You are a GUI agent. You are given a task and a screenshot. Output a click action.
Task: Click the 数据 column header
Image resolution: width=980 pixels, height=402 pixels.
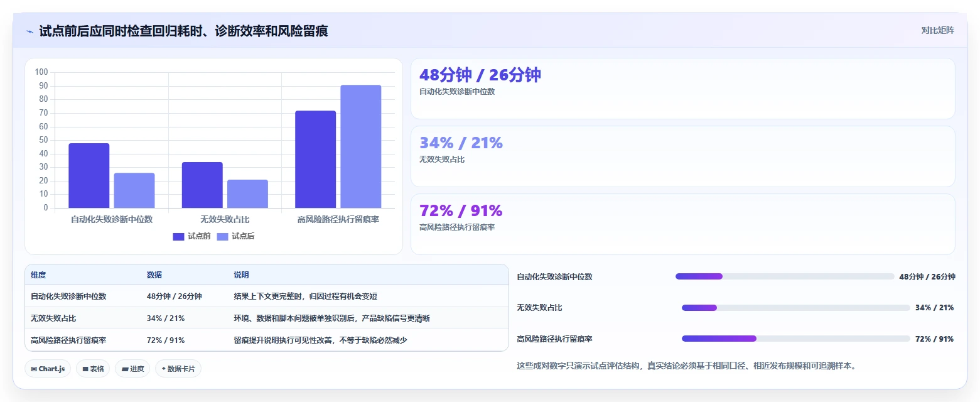pyautogui.click(x=154, y=275)
